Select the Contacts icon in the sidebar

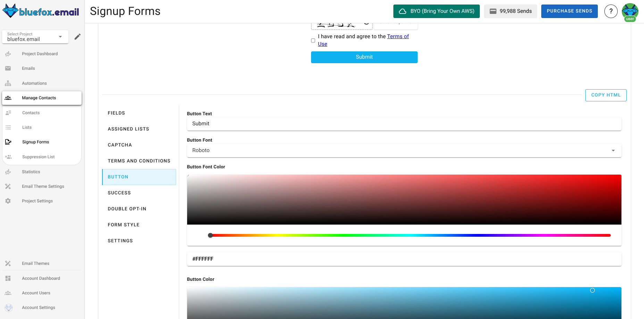pos(8,112)
